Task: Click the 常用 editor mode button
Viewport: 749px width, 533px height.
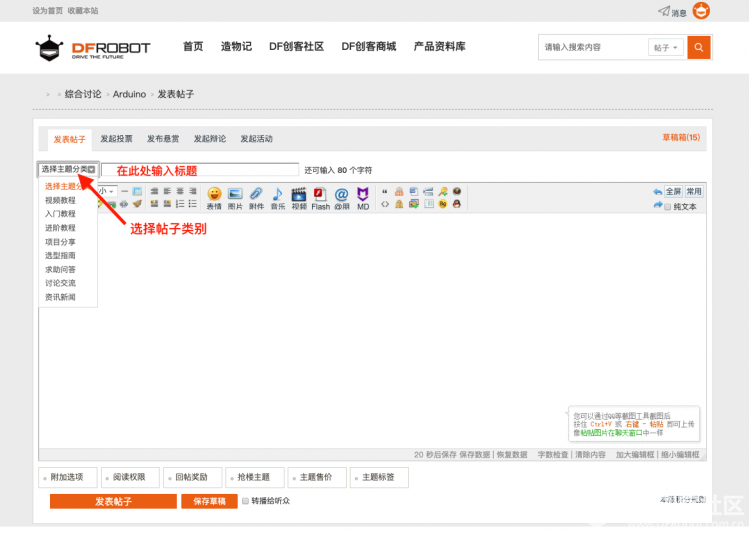Action: pyautogui.click(x=694, y=192)
